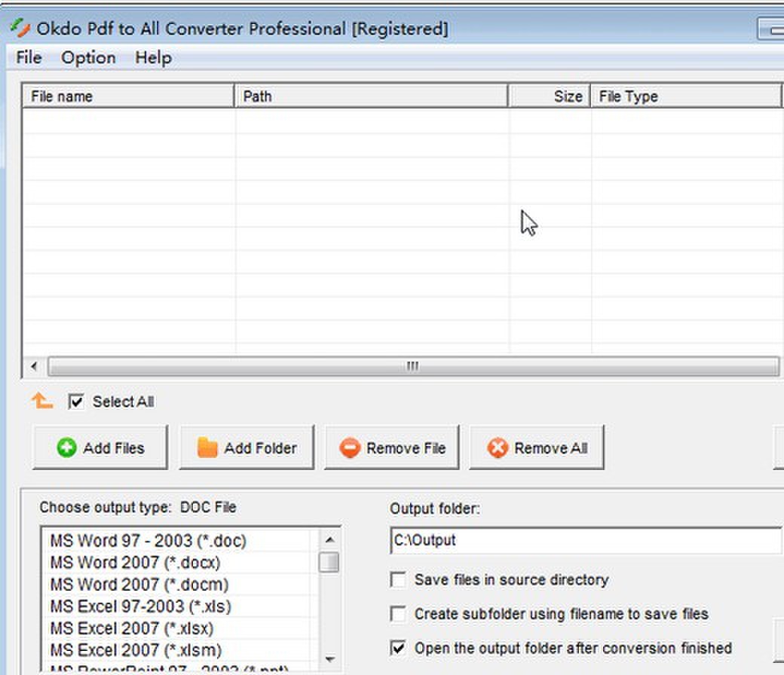
Task: Click the orange move-up arrow icon
Action: (x=42, y=401)
